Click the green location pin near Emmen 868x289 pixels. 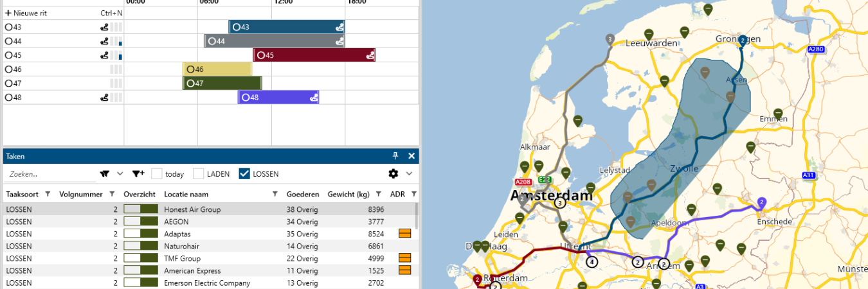click(x=779, y=114)
